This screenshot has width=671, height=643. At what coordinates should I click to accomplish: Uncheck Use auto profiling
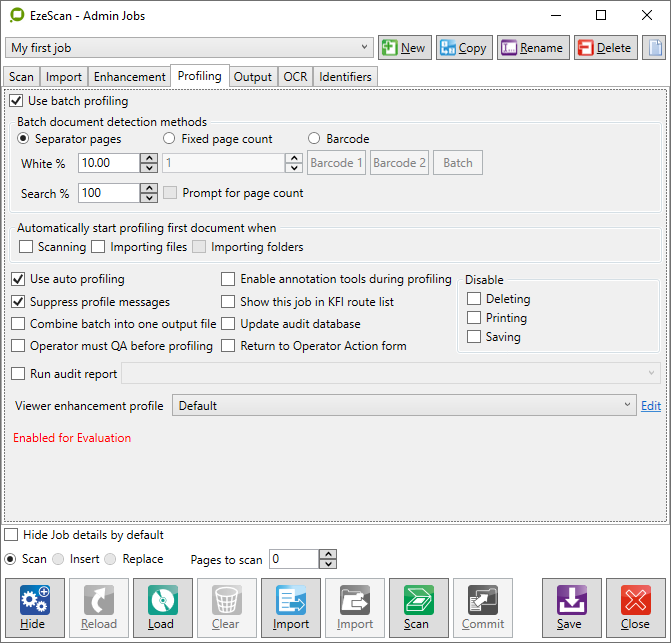tap(19, 280)
